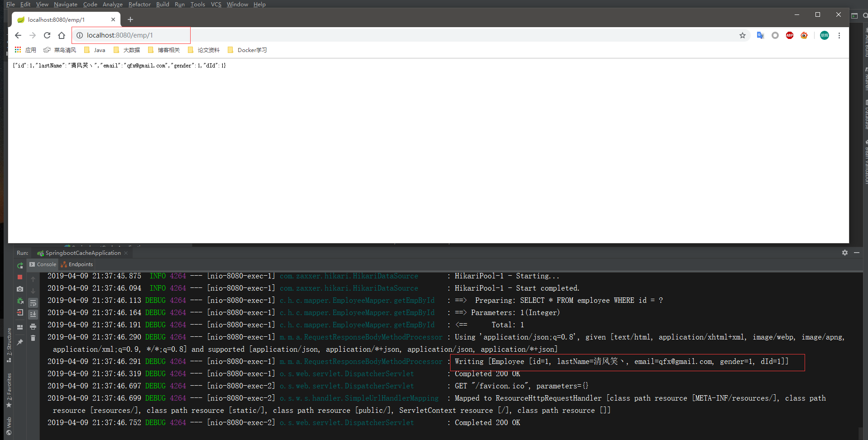Image resolution: width=868 pixels, height=440 pixels.
Task: Open the 菜鸟清风 bookmark
Action: 60,50
